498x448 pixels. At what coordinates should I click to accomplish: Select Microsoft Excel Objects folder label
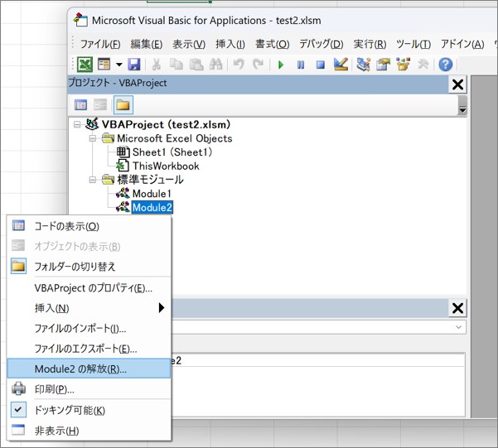[175, 138]
